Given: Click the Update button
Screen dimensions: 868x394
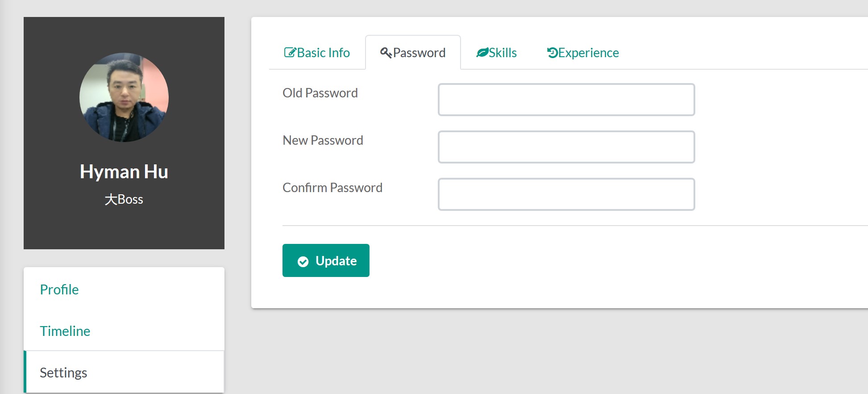Looking at the screenshot, I should pos(326,260).
